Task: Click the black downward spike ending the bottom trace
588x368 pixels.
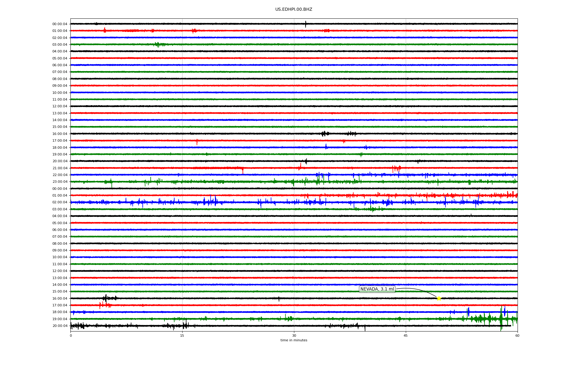Action: (365, 328)
